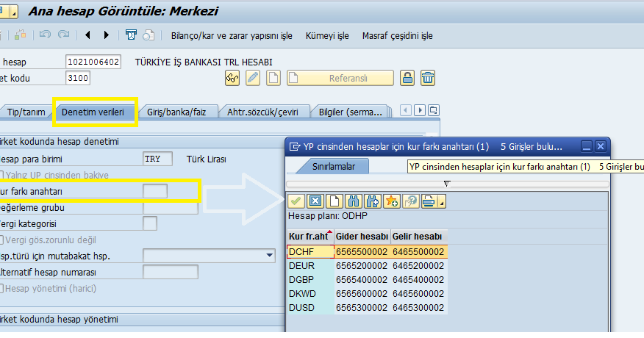Click the binoculars Find icon in popup
The image size is (644, 338).
pyautogui.click(x=354, y=201)
